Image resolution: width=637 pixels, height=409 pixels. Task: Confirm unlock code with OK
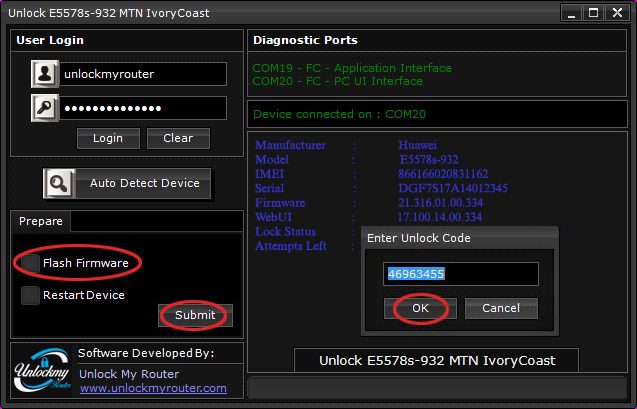coord(420,308)
